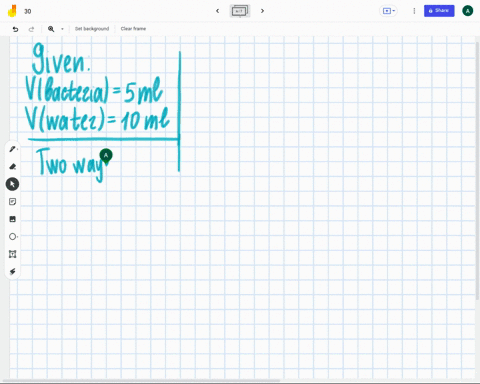Click the zoom magnifier icon
The height and width of the screenshot is (384, 480).
click(x=51, y=29)
